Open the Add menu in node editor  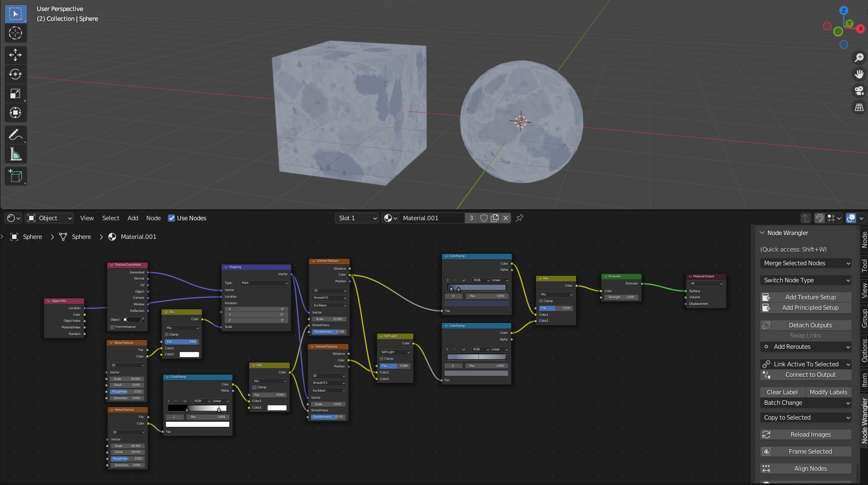tap(133, 218)
